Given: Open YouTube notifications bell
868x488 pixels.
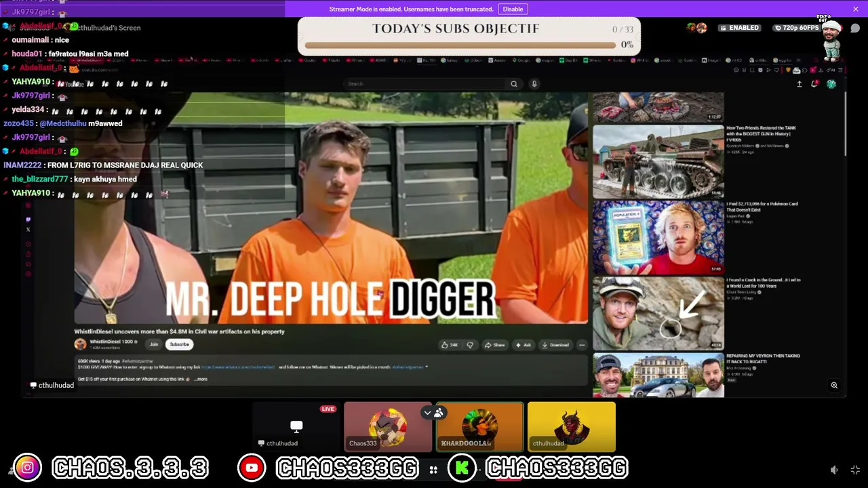Looking at the screenshot, I should pyautogui.click(x=814, y=84).
